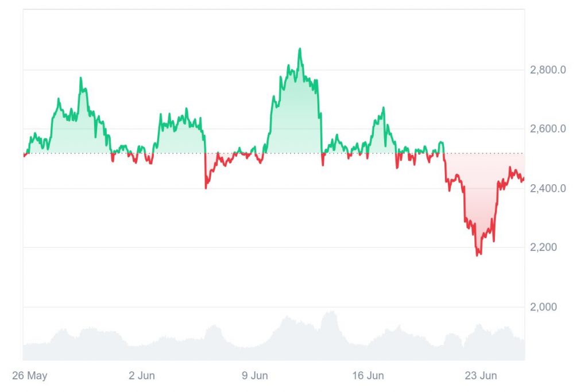The width and height of the screenshot is (588, 392).
Task: Click the right end of the price line
Action: click(x=523, y=178)
